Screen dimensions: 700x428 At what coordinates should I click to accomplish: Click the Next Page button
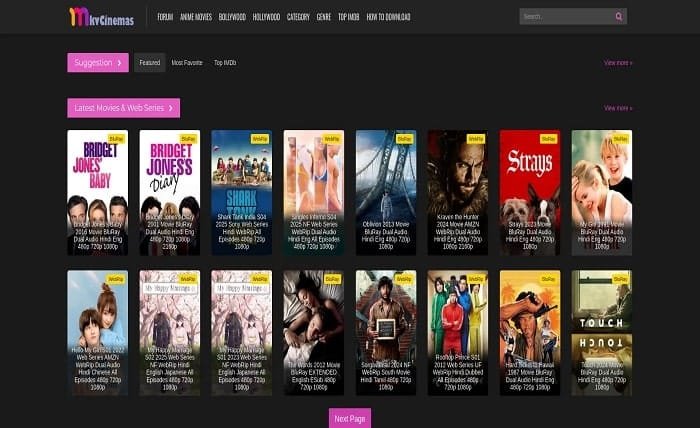(350, 418)
